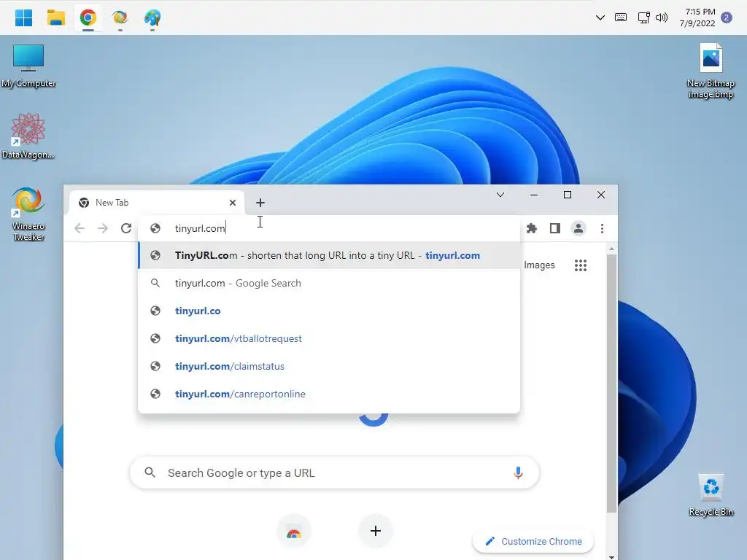Click the Chrome taskbar icon
Image resolution: width=747 pixels, height=560 pixels.
pos(88,18)
